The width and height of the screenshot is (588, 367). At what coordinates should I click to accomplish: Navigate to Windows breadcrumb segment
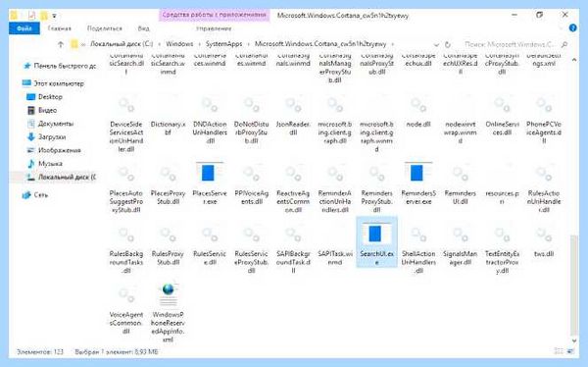click(x=179, y=44)
